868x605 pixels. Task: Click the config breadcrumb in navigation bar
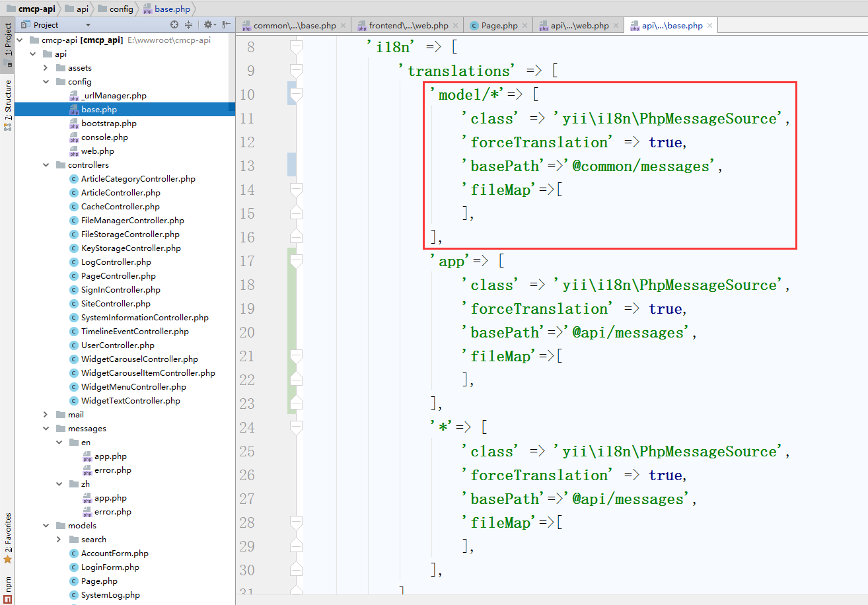pyautogui.click(x=120, y=9)
